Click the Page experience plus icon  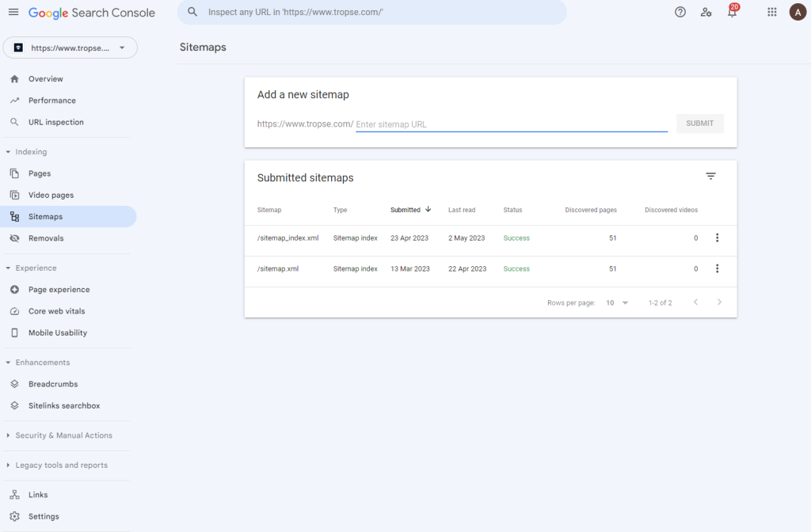click(x=14, y=290)
